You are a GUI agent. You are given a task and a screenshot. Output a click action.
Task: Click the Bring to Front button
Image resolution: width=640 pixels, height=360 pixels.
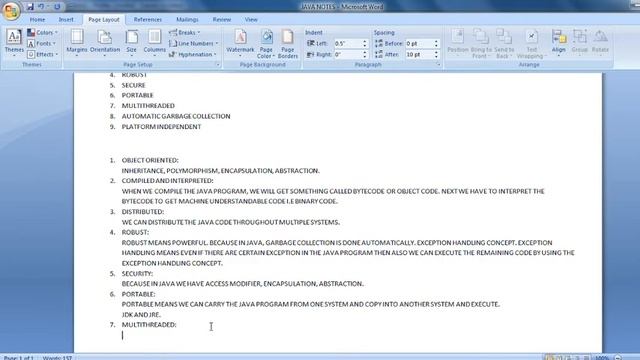click(x=481, y=43)
